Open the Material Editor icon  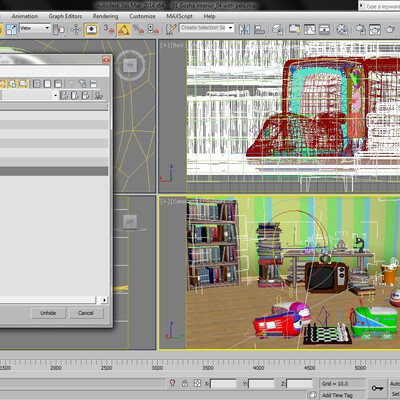tap(342, 30)
